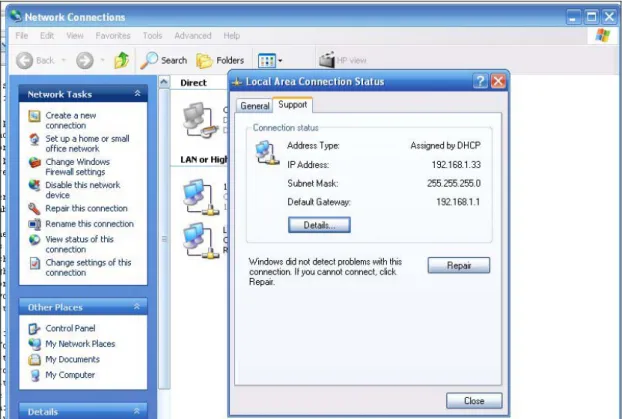Open the Advanced menu
Screen dimensions: 622x419
coord(193,36)
